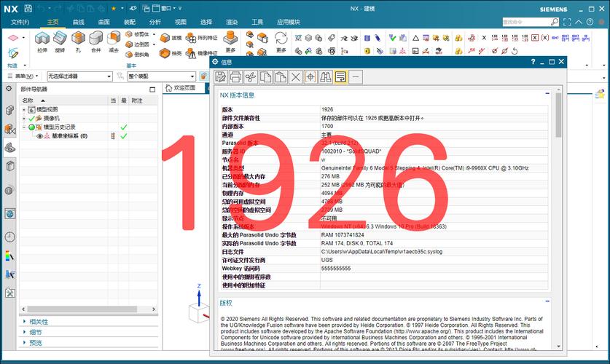Click the save-as icon in 信息 window
This screenshot has height=364, width=610.
[221, 77]
